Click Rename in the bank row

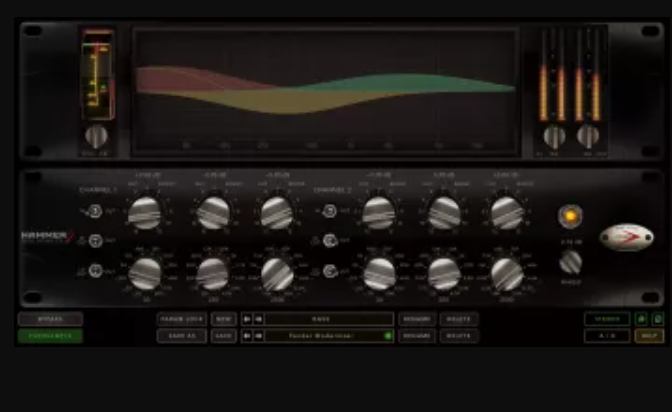pyautogui.click(x=417, y=319)
